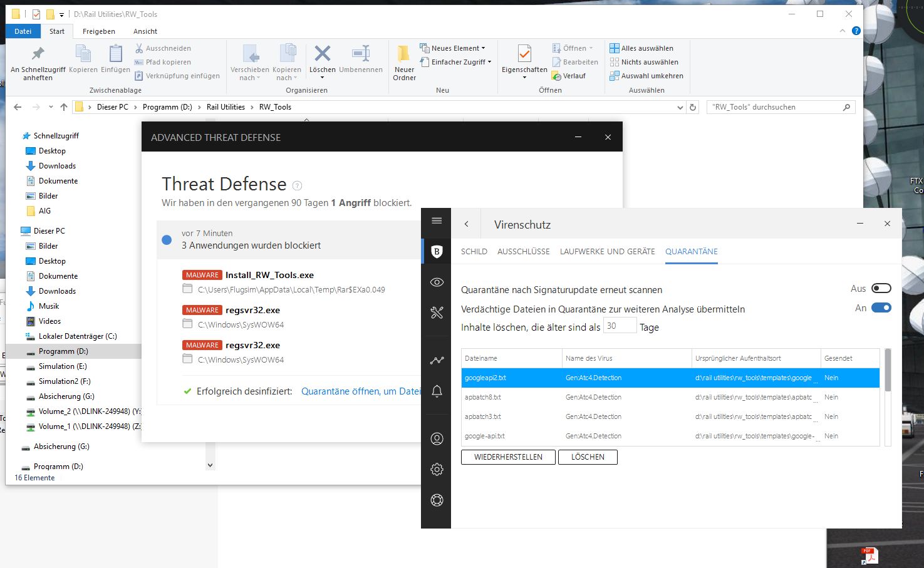Open the utilities tools icon in sidebar
Viewport: 924px width, 568px height.
(437, 312)
